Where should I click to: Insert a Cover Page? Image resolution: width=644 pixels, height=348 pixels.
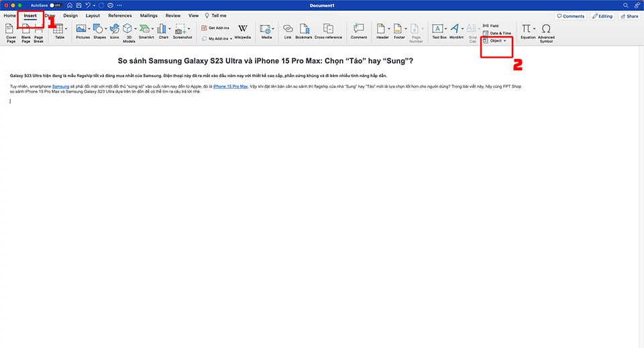pos(11,33)
